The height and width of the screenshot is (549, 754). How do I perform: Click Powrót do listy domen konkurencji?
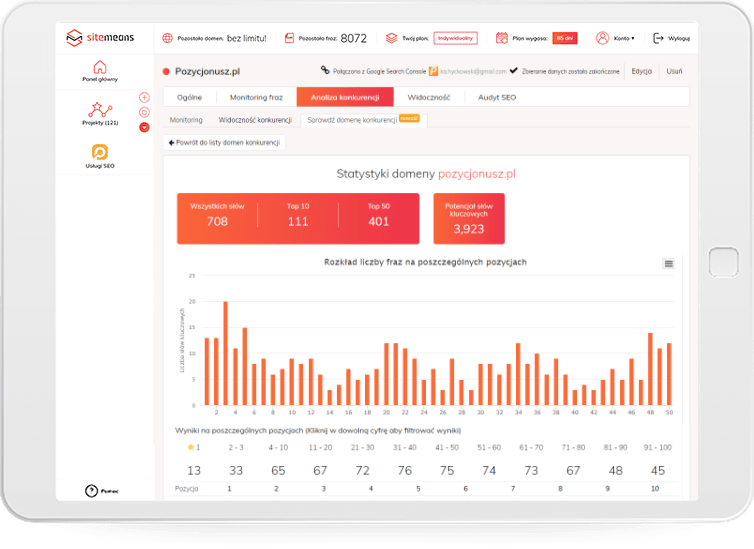(x=224, y=143)
